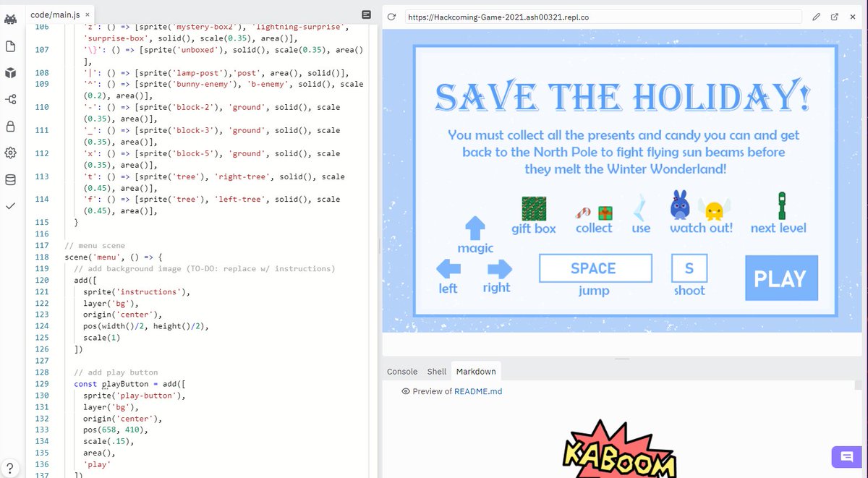Click the "watch out!" label in game
The height and width of the screenshot is (478, 868).
pos(701,228)
